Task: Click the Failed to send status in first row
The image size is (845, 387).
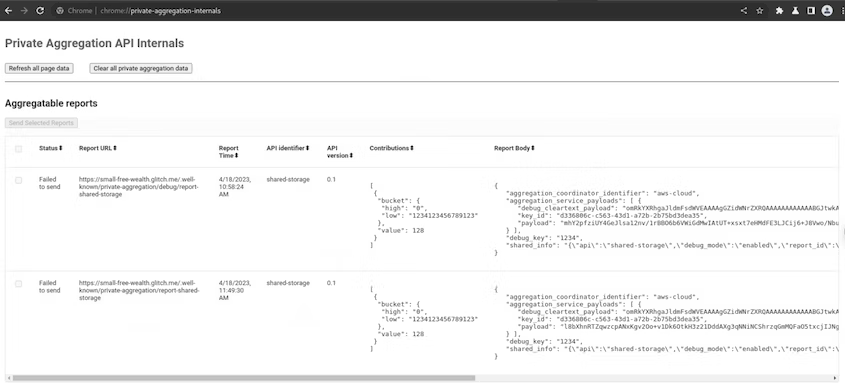Action: (50, 183)
